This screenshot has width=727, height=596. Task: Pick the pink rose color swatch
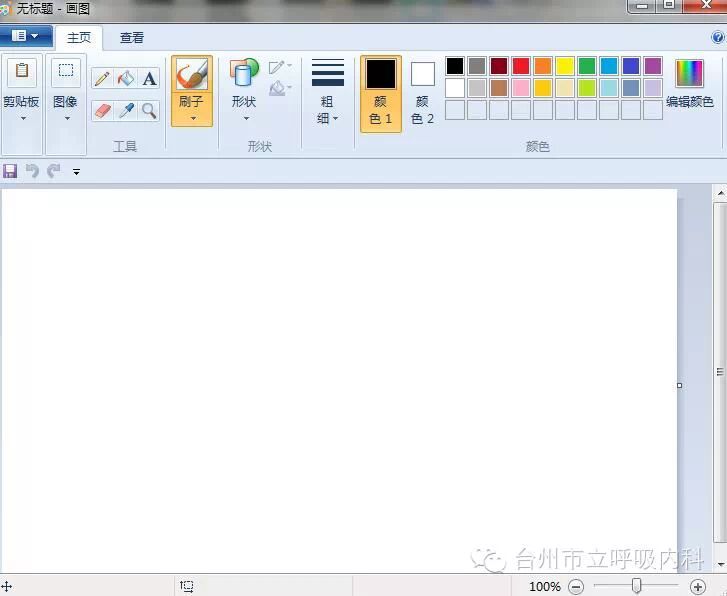(x=521, y=88)
